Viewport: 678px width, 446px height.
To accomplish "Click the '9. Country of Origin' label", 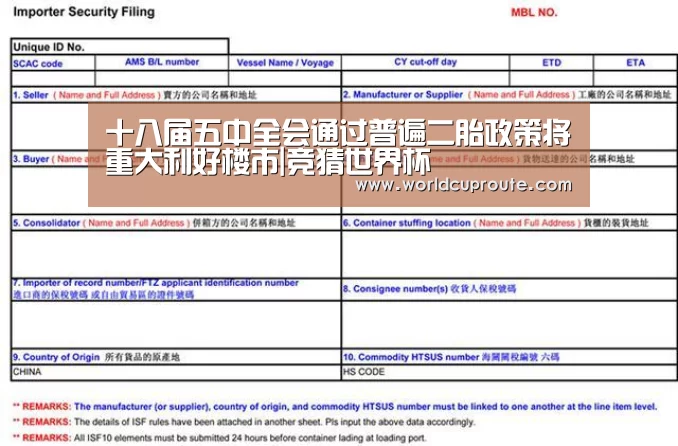I will [x=56, y=357].
